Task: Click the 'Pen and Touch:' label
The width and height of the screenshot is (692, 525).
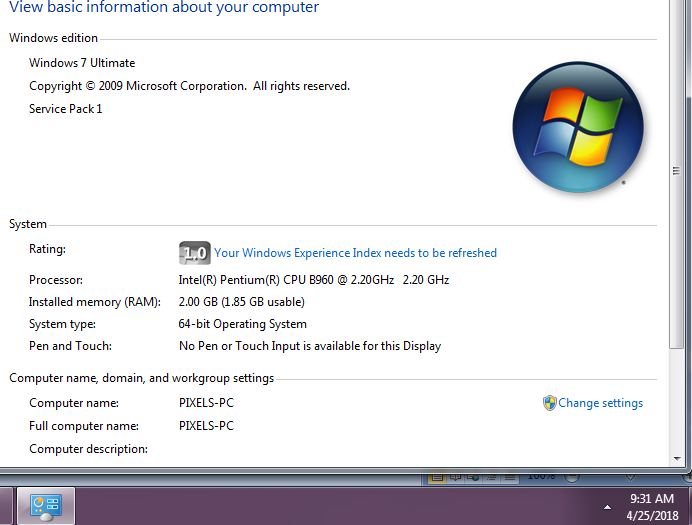Action: 70,346
